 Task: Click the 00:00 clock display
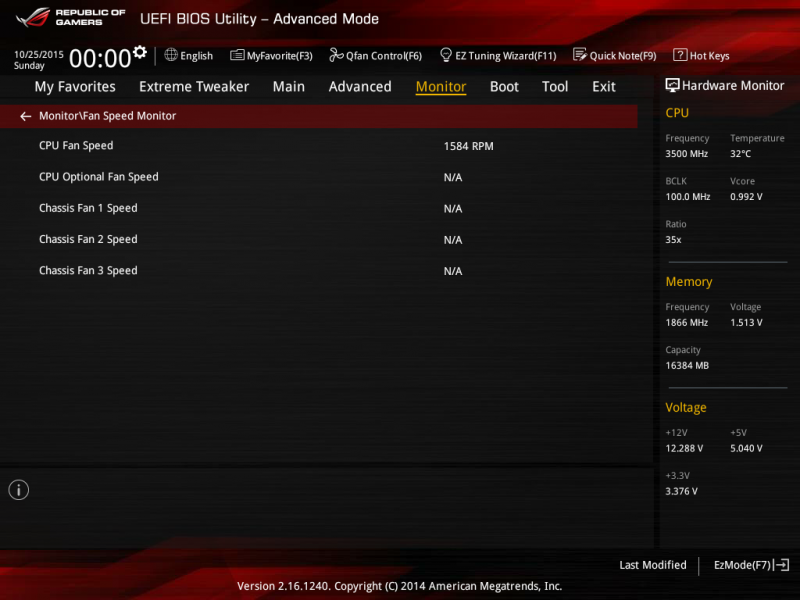pyautogui.click(x=100, y=58)
